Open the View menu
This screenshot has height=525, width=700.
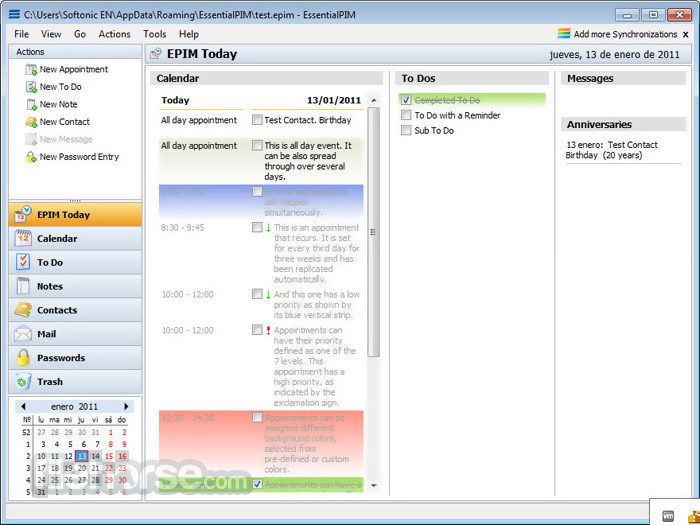tap(51, 34)
